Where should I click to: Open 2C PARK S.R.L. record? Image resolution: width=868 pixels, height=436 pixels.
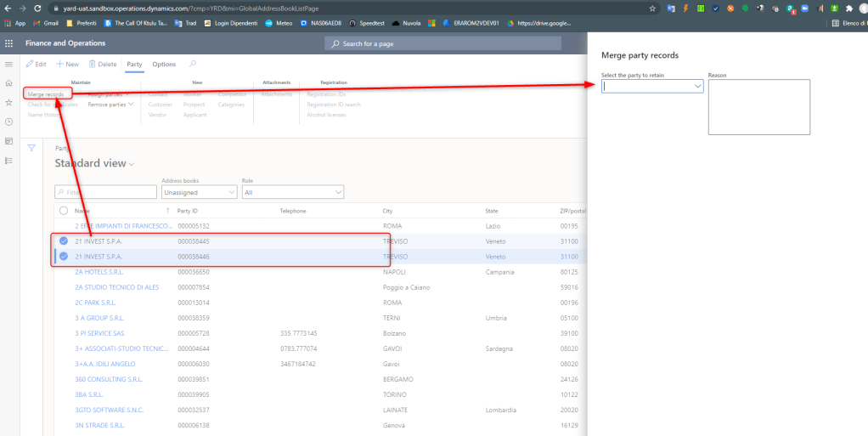96,303
